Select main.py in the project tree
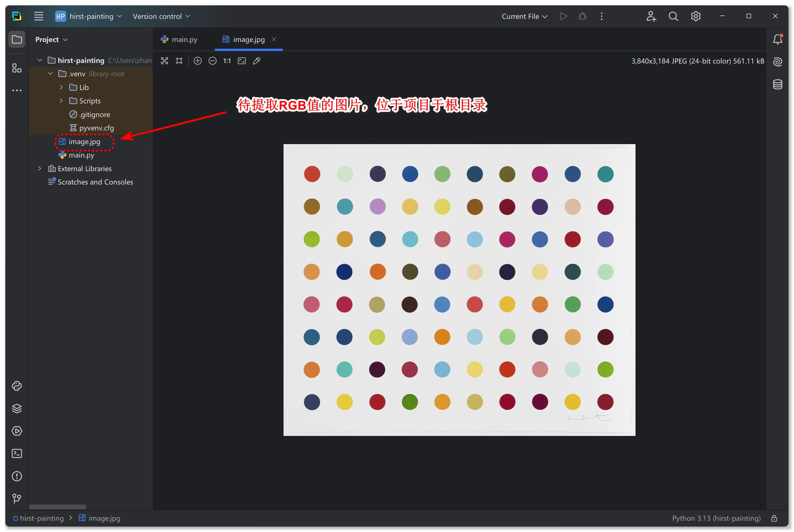Viewport: 794px width, 532px height. point(81,155)
